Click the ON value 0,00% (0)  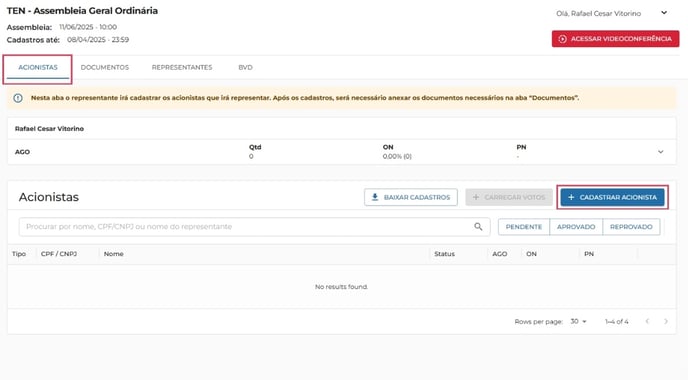point(397,157)
